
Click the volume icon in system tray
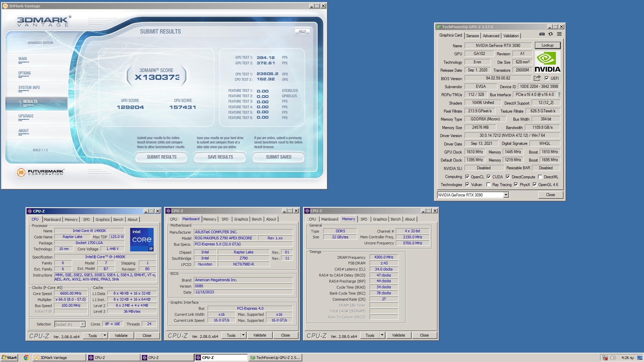[613, 358]
